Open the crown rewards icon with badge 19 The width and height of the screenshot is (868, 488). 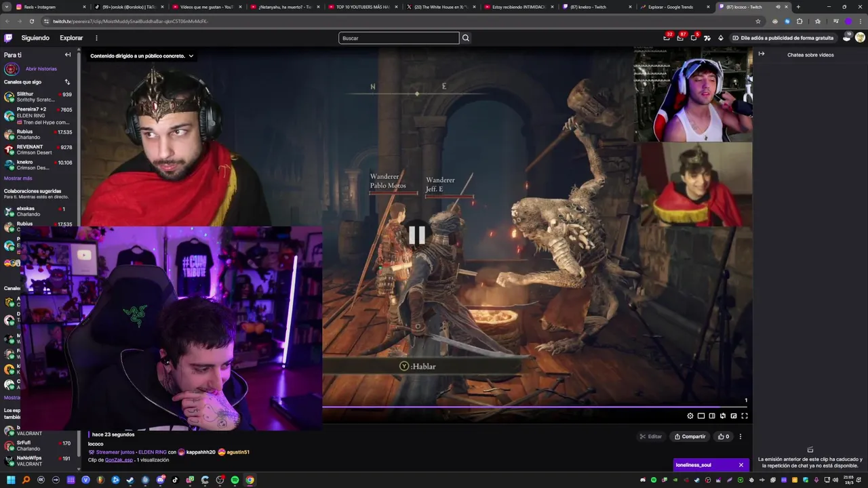pyautogui.click(x=846, y=38)
